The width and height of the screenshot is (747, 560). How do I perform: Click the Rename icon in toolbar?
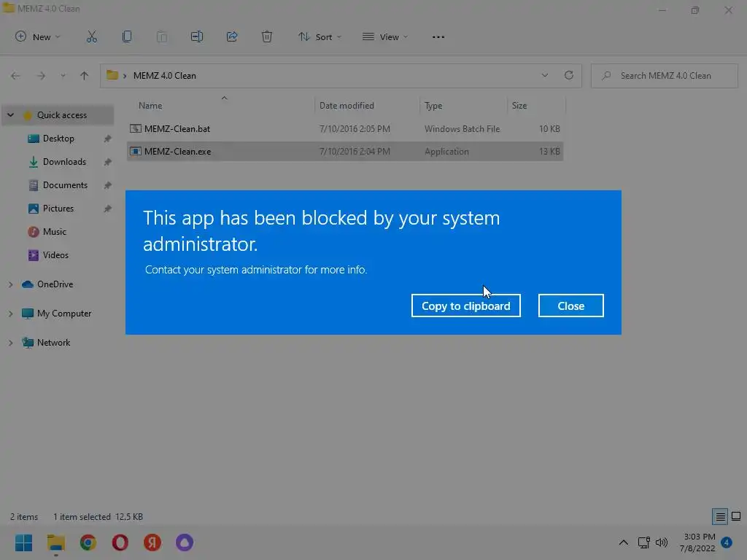tap(197, 36)
